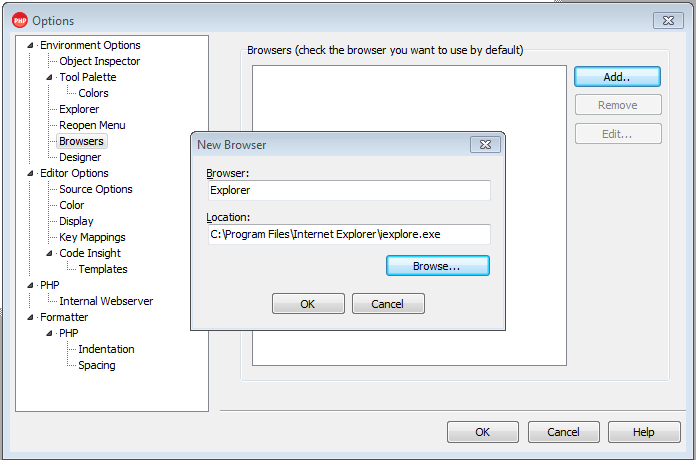The width and height of the screenshot is (696, 460).
Task: Select Code Insight in the tree
Action: [90, 253]
